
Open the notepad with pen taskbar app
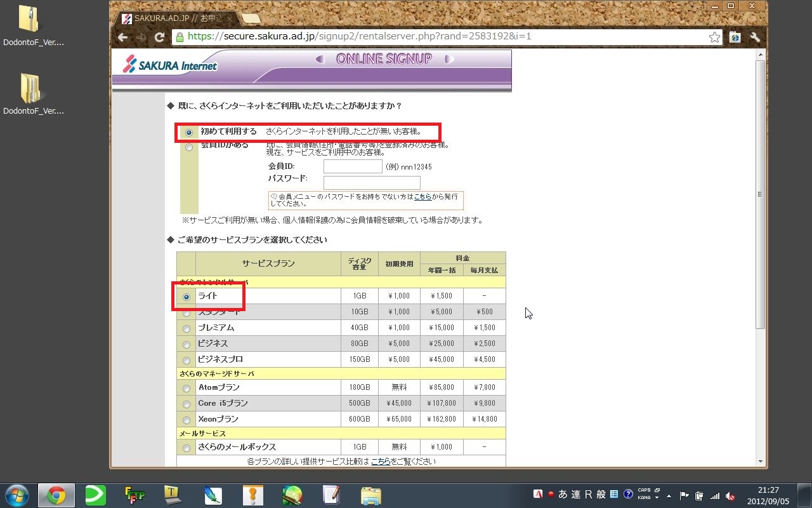tap(331, 495)
